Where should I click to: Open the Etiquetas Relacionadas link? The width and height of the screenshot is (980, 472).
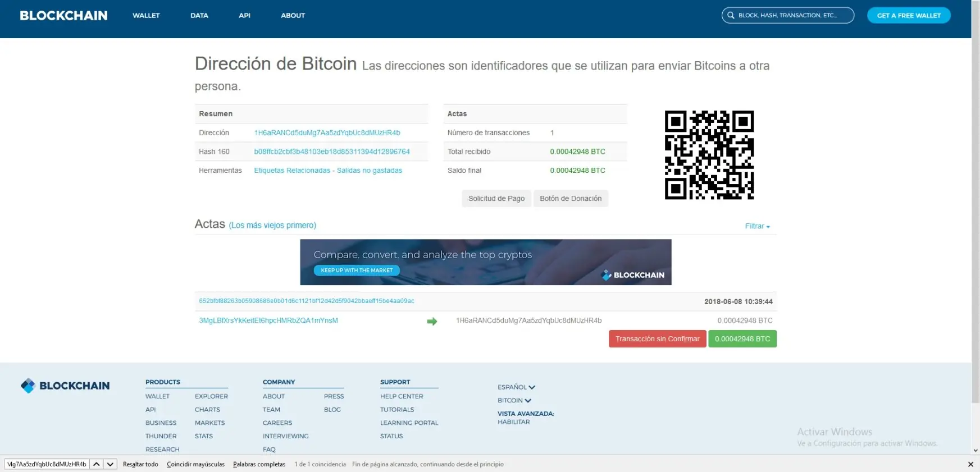(292, 171)
